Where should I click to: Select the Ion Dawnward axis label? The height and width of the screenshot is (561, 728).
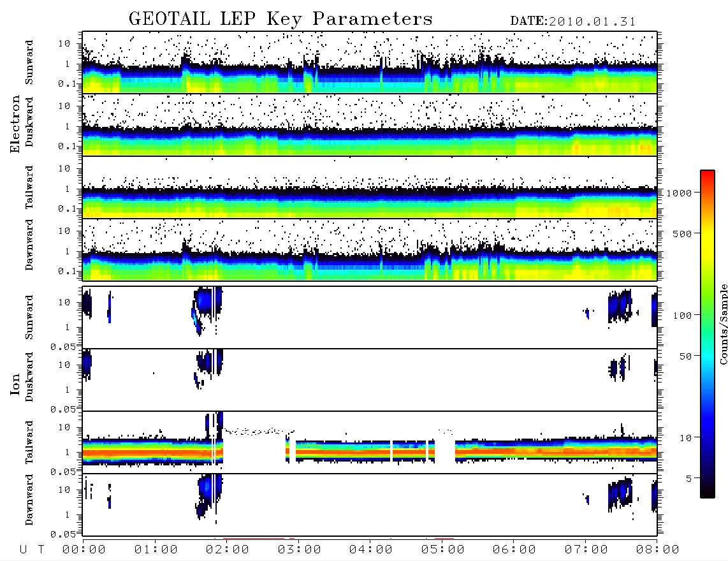tap(29, 500)
